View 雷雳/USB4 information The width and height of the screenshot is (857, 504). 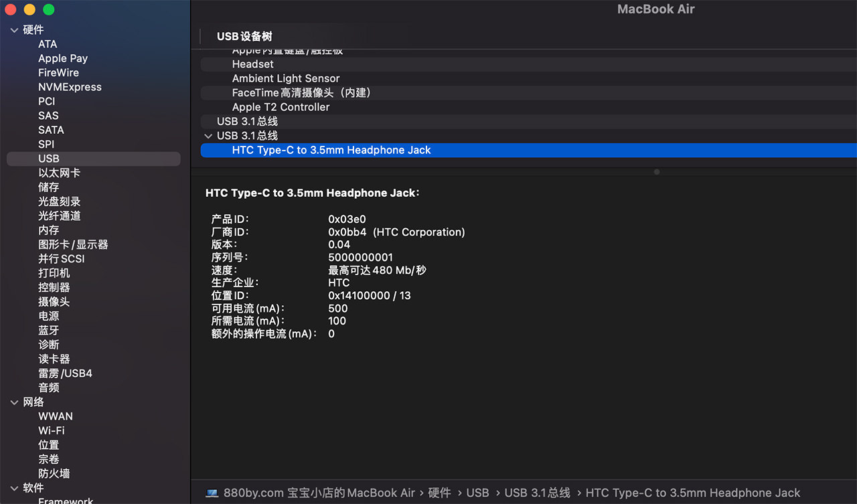click(65, 373)
